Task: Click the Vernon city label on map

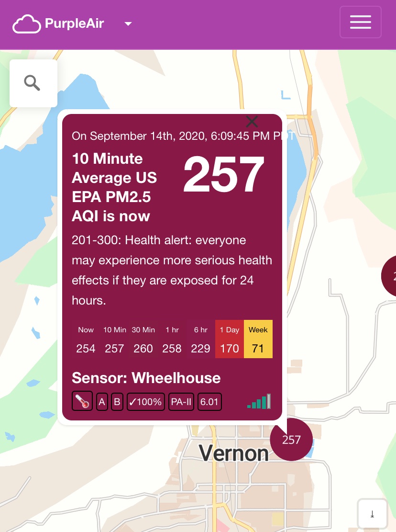Action: [234, 453]
